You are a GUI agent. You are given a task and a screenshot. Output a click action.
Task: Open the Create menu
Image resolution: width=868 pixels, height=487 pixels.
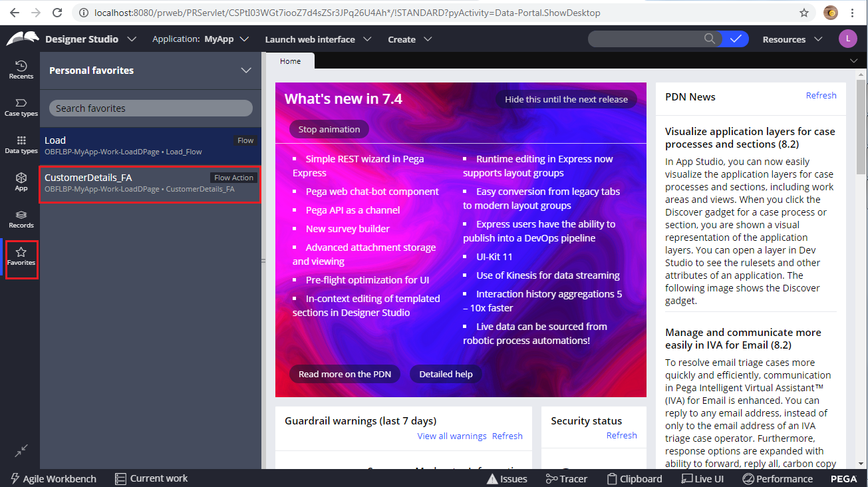coord(410,39)
